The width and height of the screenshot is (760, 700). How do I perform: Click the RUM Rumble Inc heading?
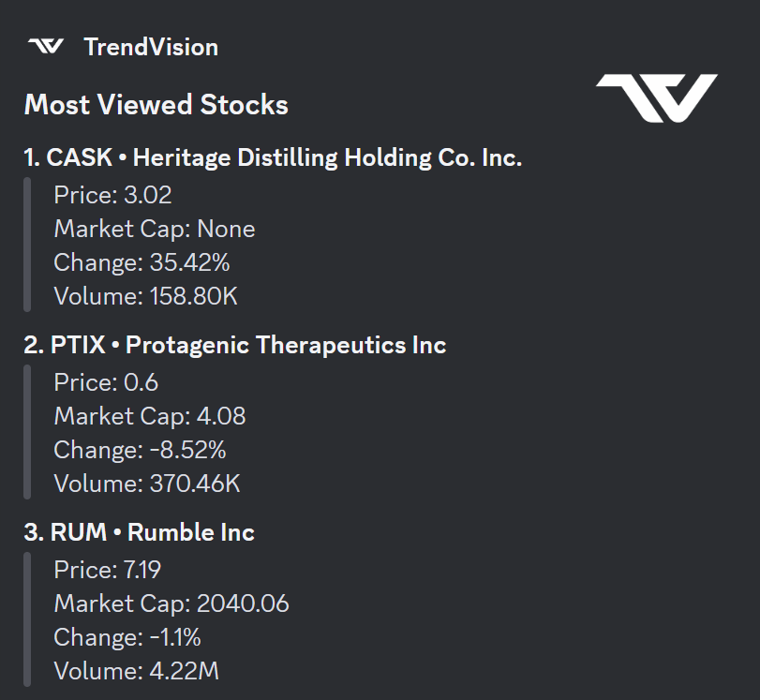click(139, 532)
